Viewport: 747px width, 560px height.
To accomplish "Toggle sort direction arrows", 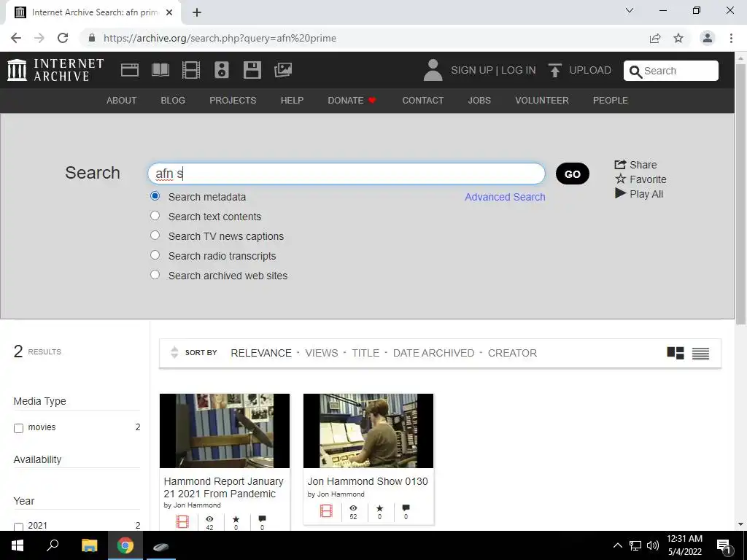I will point(174,352).
